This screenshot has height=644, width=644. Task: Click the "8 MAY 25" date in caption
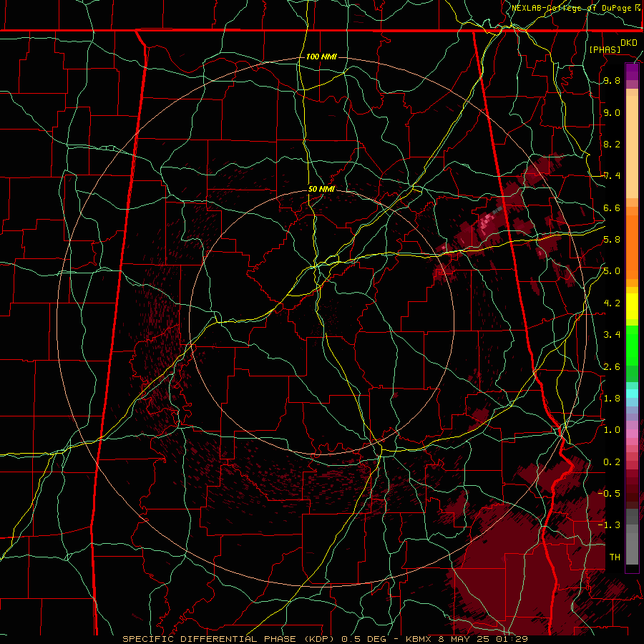pos(463,639)
